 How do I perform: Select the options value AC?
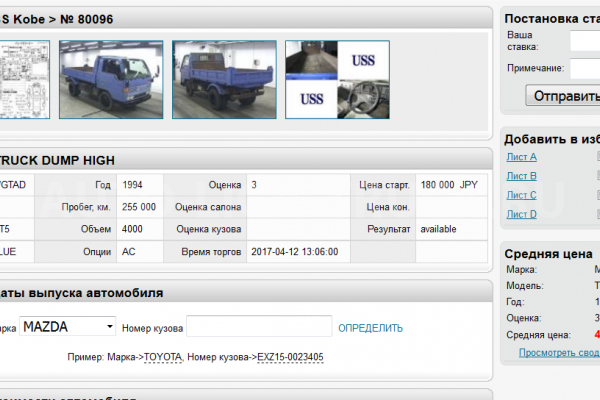(x=129, y=252)
